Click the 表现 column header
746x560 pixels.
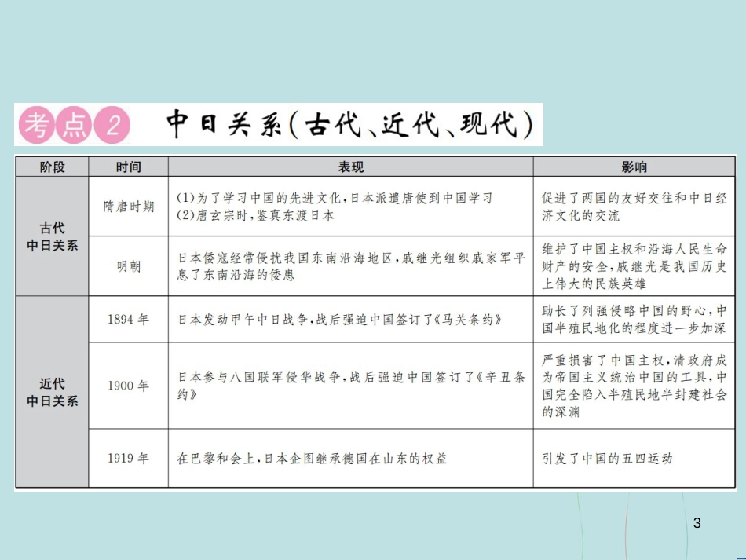click(351, 167)
